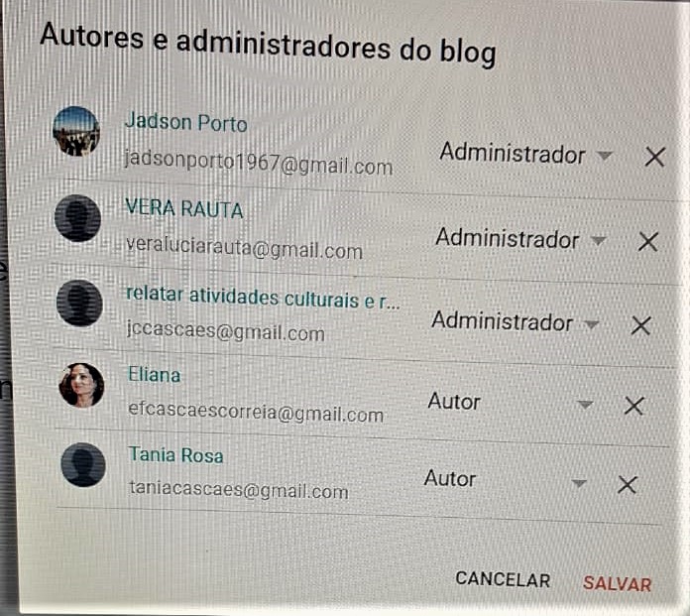Click avatar icon beside jccascaes@gmail.com
The height and width of the screenshot is (616, 690).
click(x=79, y=303)
